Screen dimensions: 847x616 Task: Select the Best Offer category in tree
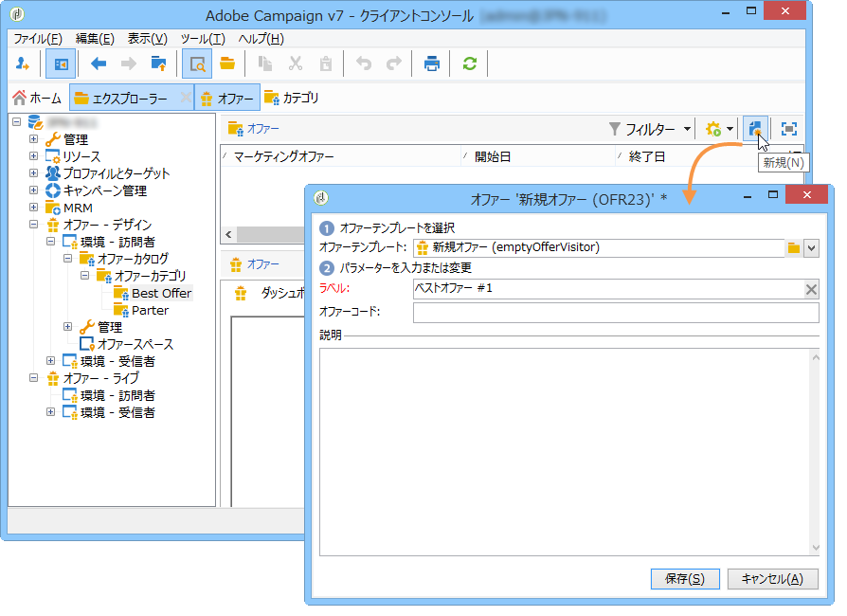pyautogui.click(x=161, y=294)
